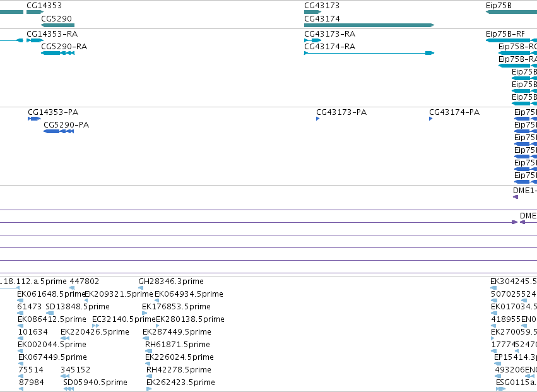Select the short CG43173 gene arrow glyph
This screenshot has width=537, height=392.
(313, 12)
